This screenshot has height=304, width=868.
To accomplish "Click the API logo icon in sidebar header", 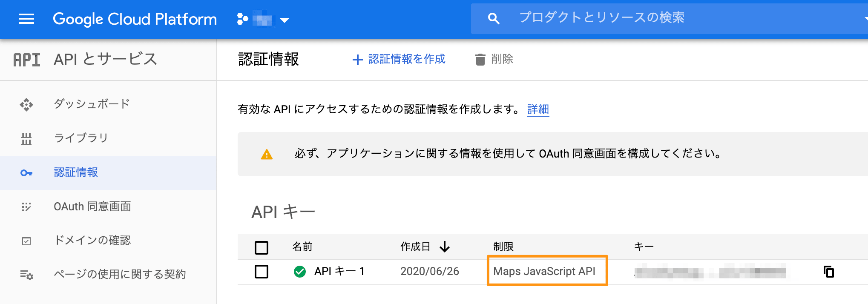I will click(x=26, y=60).
